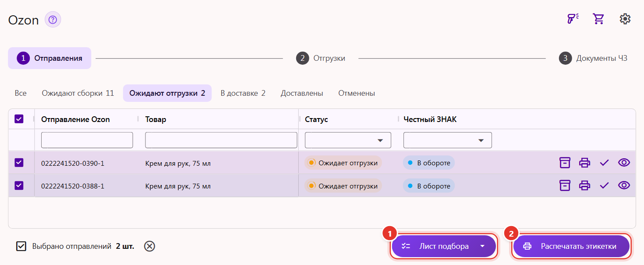Click checkmark icon for shipment 0222241520-0390-1
This screenshot has height=265, width=644.
[605, 163]
